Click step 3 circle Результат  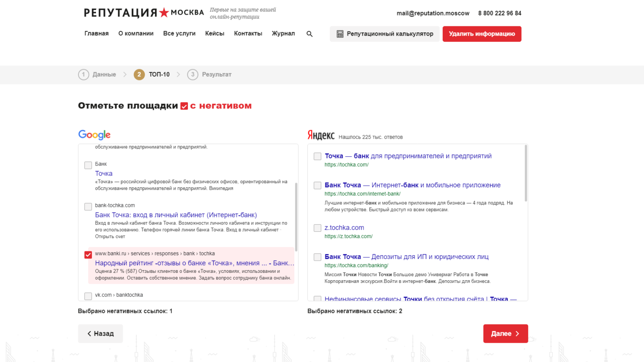tap(192, 75)
